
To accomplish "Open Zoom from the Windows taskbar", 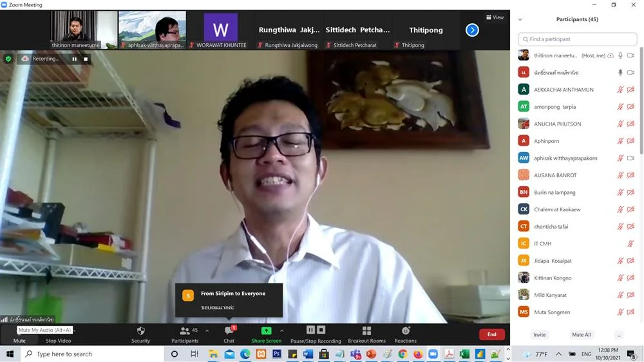I will pyautogui.click(x=433, y=354).
